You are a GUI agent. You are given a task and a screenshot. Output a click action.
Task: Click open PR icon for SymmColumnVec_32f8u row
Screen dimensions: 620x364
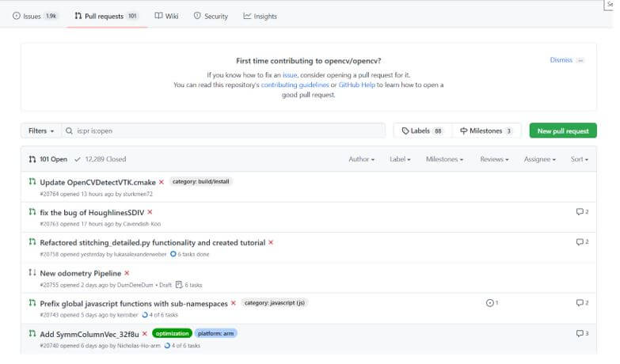click(x=32, y=334)
